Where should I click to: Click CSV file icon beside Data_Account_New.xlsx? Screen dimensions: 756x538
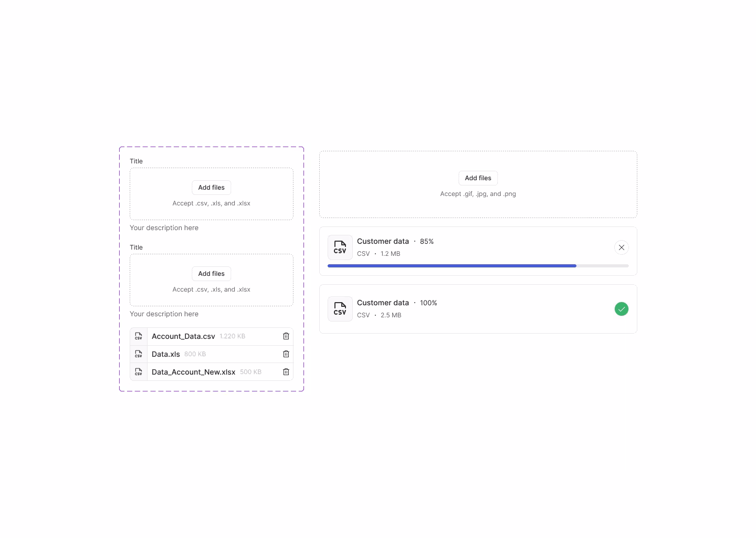pos(139,372)
